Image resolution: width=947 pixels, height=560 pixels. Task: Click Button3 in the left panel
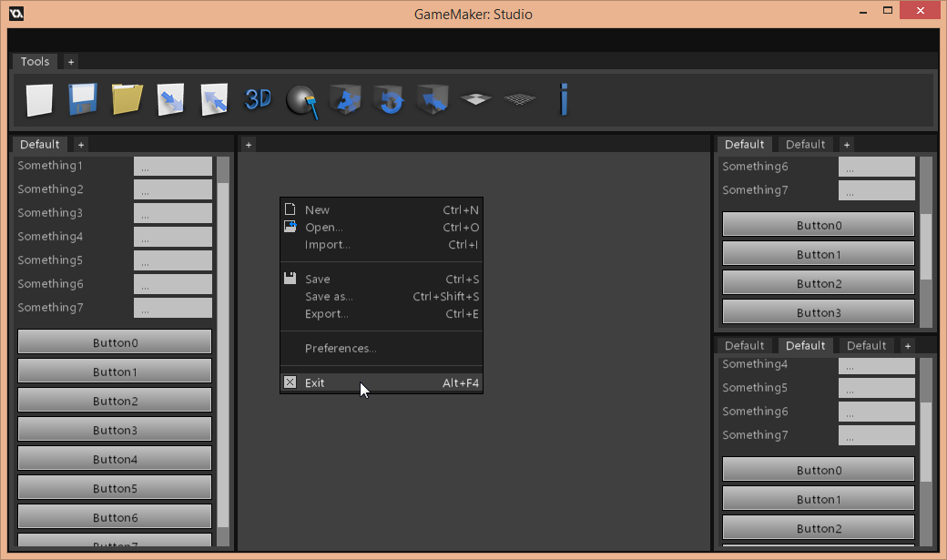click(x=115, y=430)
